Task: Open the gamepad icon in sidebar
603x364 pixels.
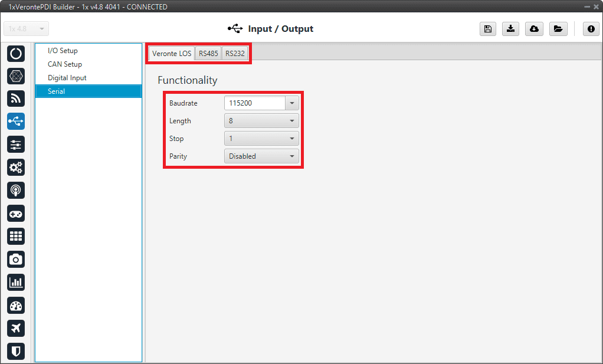Action: 16,214
